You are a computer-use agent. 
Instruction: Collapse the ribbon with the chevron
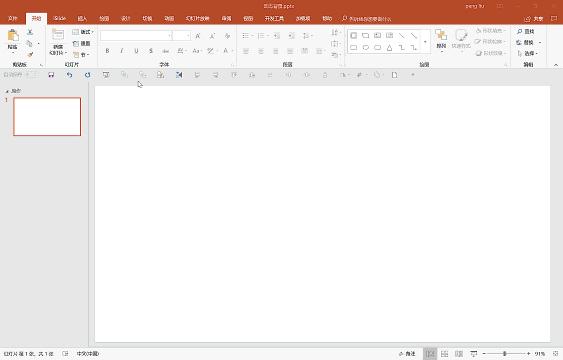click(x=555, y=65)
